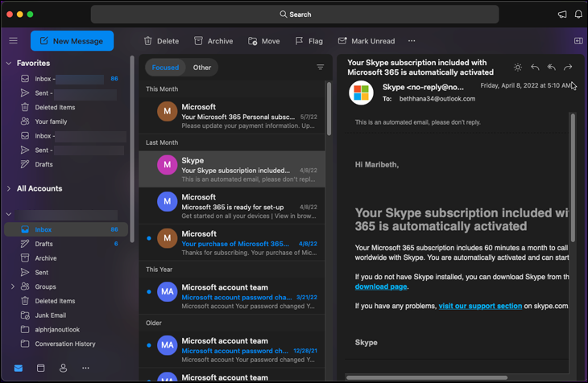Reply to the Skype email
Image resolution: width=588 pixels, height=383 pixels.
(x=535, y=68)
